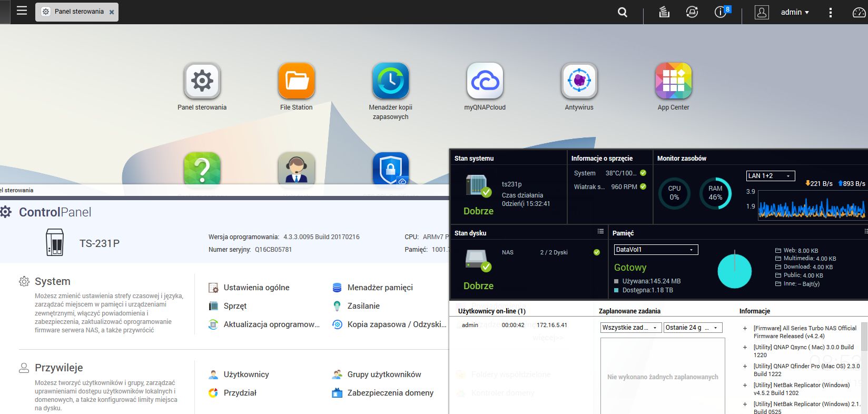868x414 pixels.
Task: Expand the NetBak Replicator Build 0525 entry
Action: pyautogui.click(x=745, y=404)
